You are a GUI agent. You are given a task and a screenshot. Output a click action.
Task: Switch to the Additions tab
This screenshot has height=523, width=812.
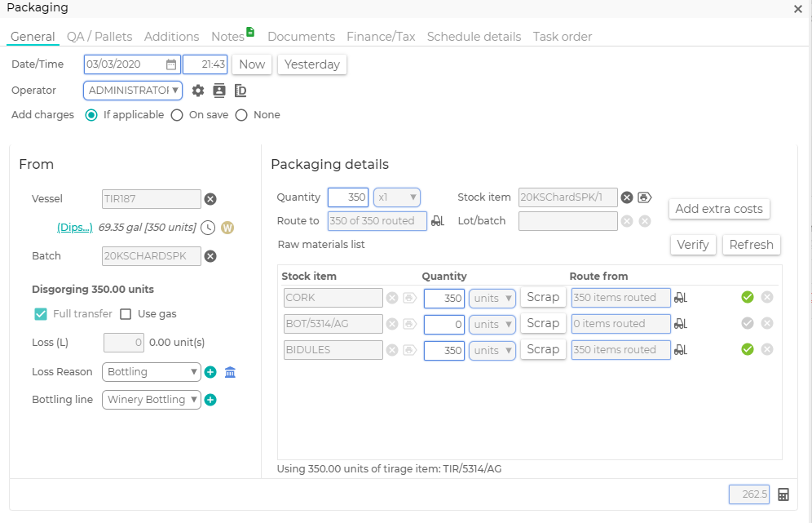[x=171, y=37]
